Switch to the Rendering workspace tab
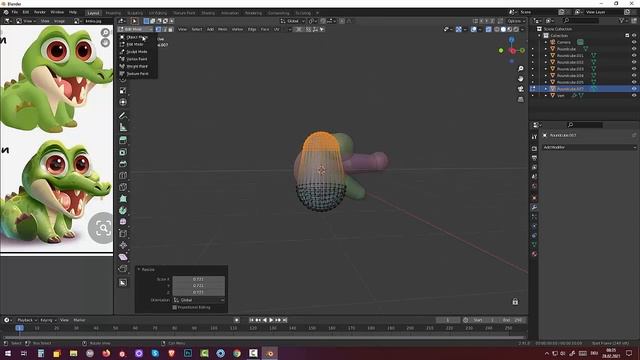The width and height of the screenshot is (640, 360). point(253,13)
